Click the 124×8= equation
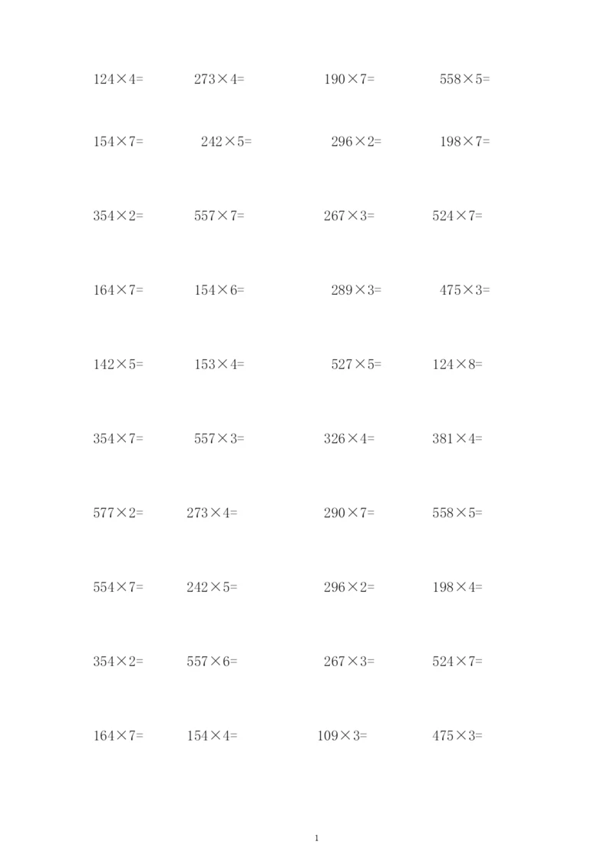The height and width of the screenshot is (868, 614). (x=457, y=365)
